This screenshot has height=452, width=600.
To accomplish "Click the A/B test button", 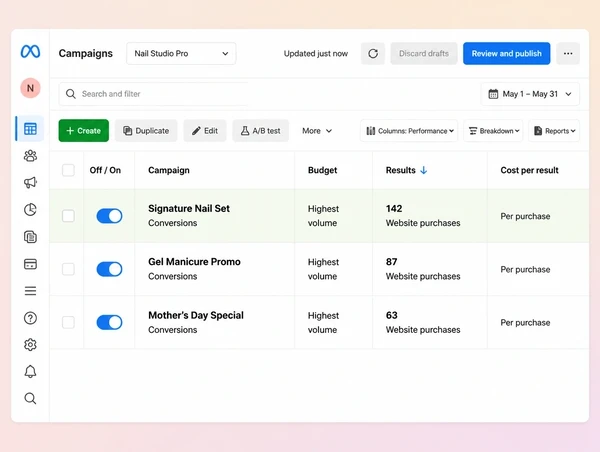I will pos(261,131).
